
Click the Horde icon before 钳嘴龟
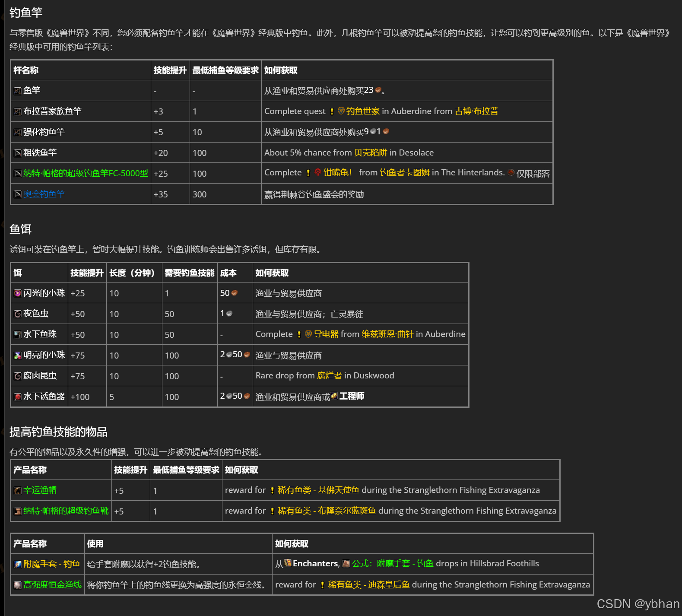pyautogui.click(x=318, y=172)
